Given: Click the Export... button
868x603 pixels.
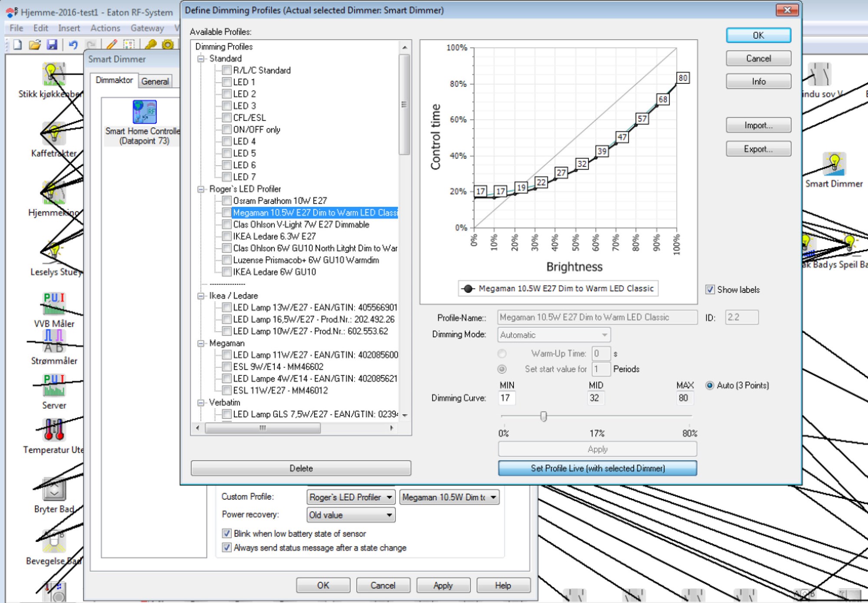Looking at the screenshot, I should [758, 149].
